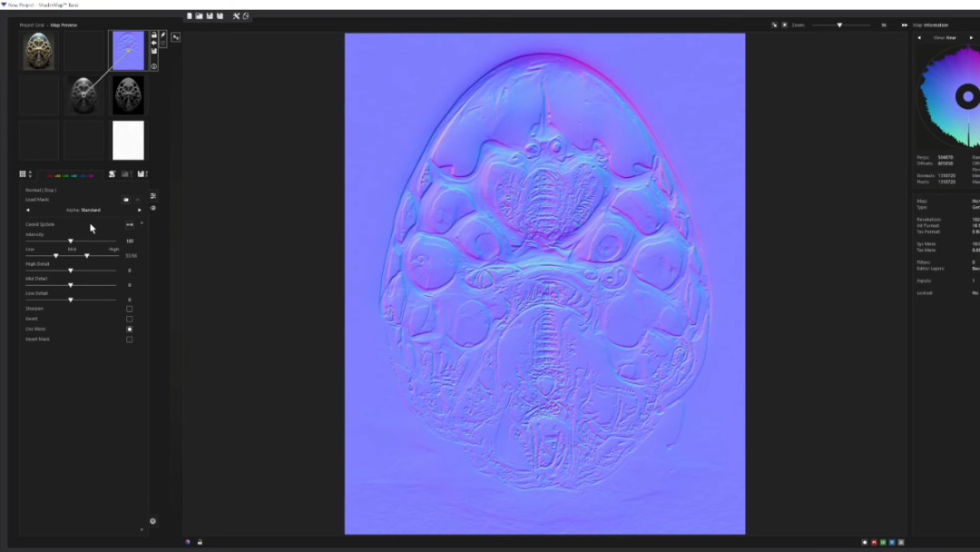
Task: Switch to Project Grid tab
Action: click(x=32, y=25)
